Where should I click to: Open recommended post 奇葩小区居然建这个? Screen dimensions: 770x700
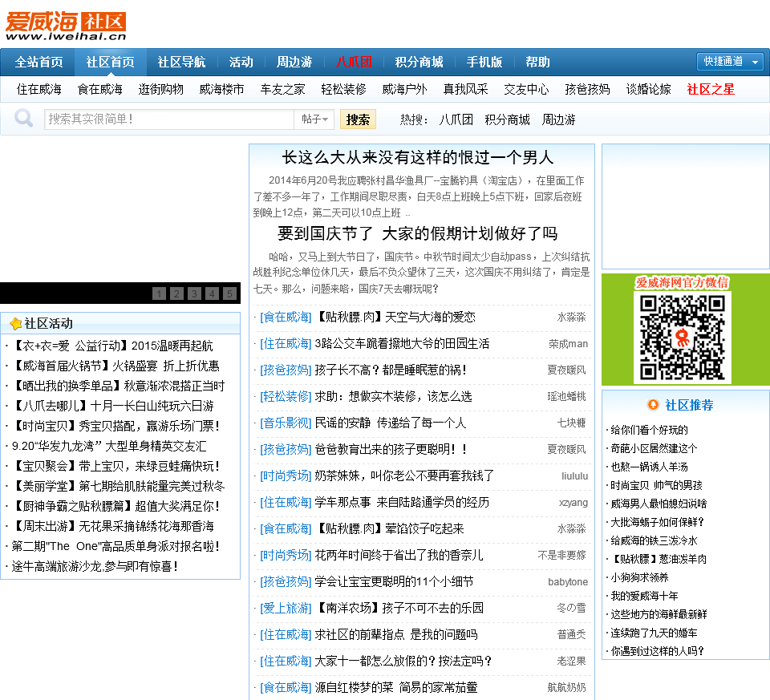[x=654, y=448]
